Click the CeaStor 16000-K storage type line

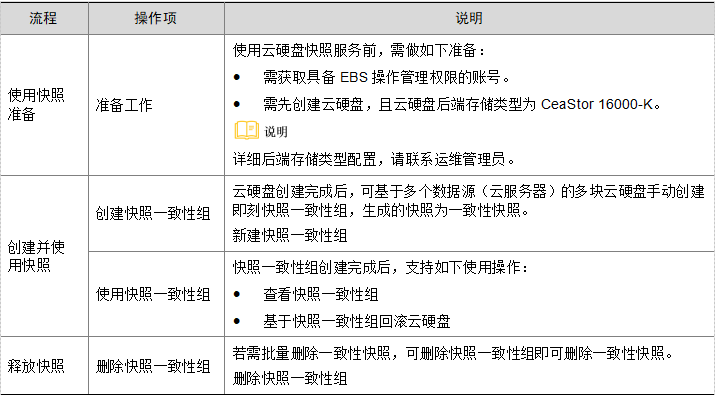tap(461, 104)
